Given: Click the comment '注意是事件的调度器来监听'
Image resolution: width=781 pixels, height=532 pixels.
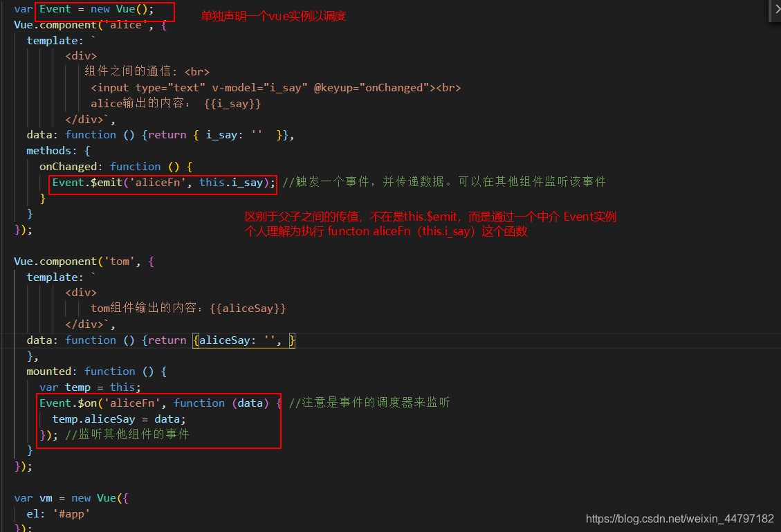Looking at the screenshot, I should tap(369, 403).
